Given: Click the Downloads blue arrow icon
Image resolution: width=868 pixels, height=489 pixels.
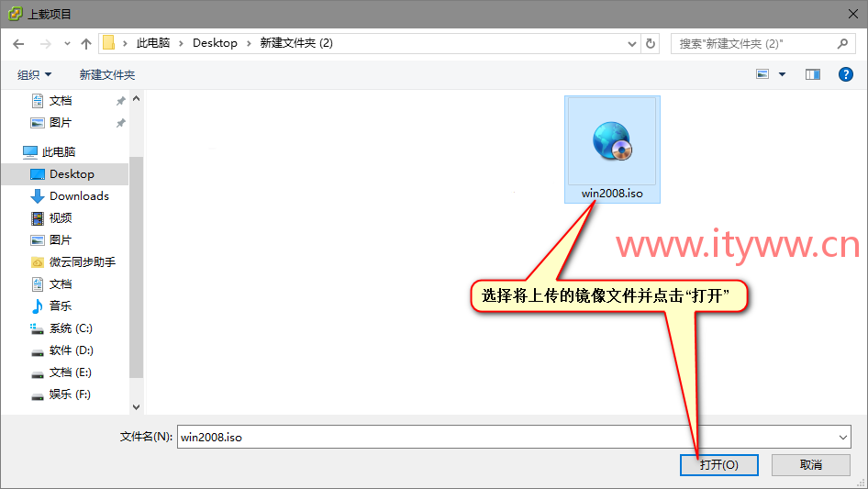Looking at the screenshot, I should coord(37,196).
